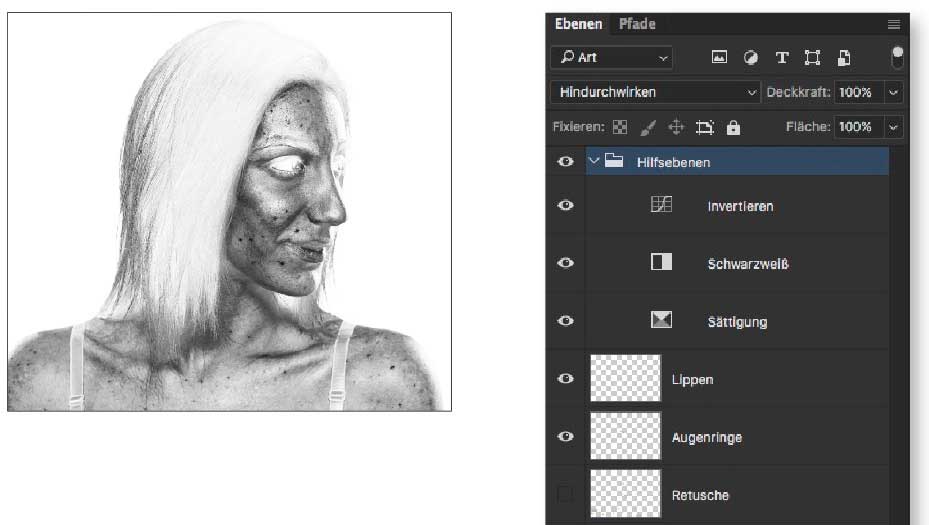Open the Deckkraft opacity dropdown arrow

[893, 92]
